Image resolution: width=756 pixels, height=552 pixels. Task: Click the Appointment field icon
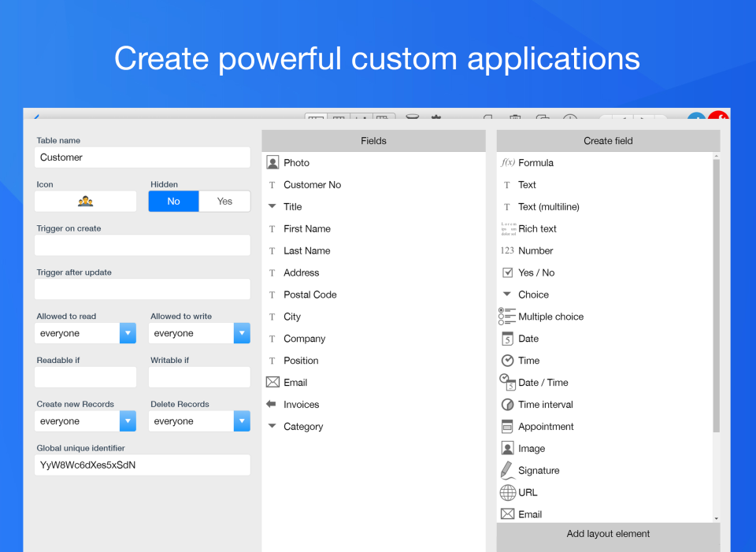[507, 426]
